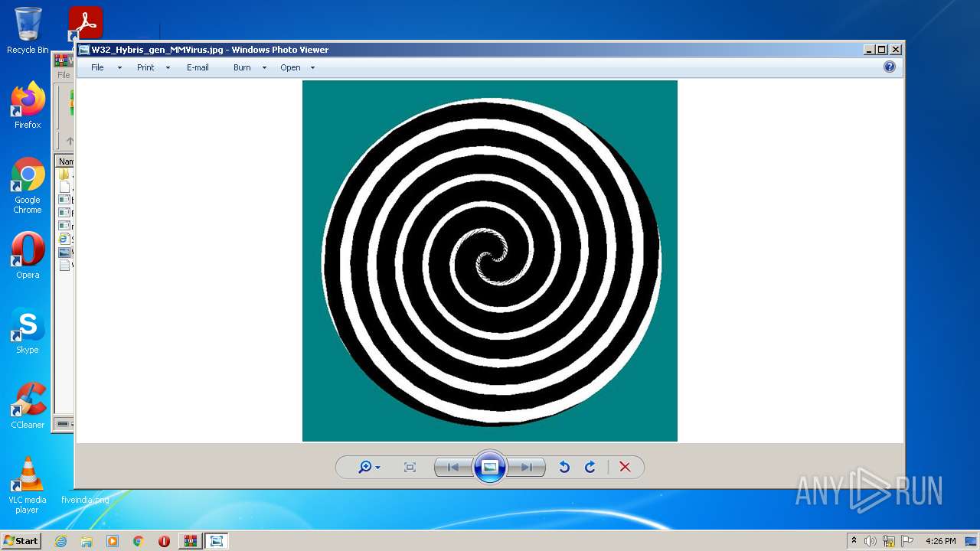
Task: Open the Burn menu
Action: (242, 67)
